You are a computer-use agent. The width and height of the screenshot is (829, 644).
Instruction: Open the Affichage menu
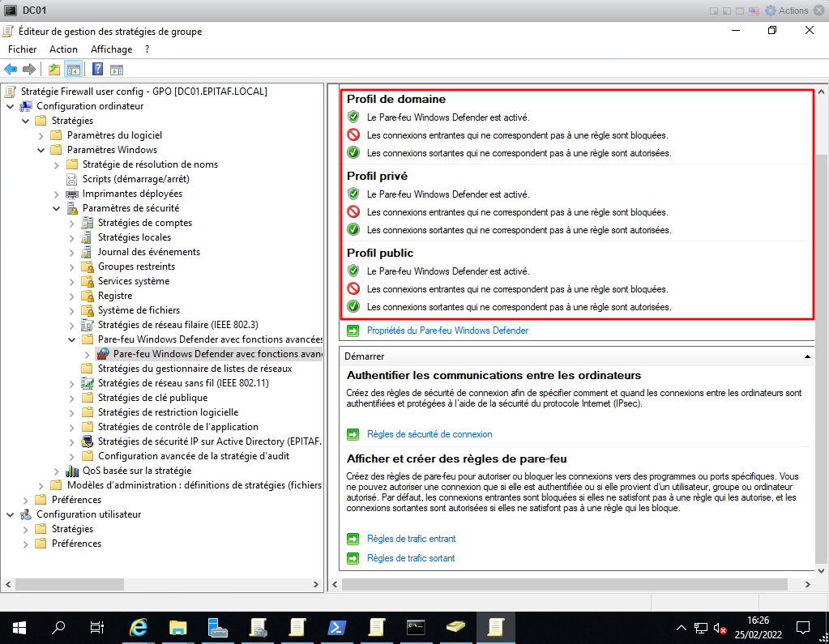point(111,49)
